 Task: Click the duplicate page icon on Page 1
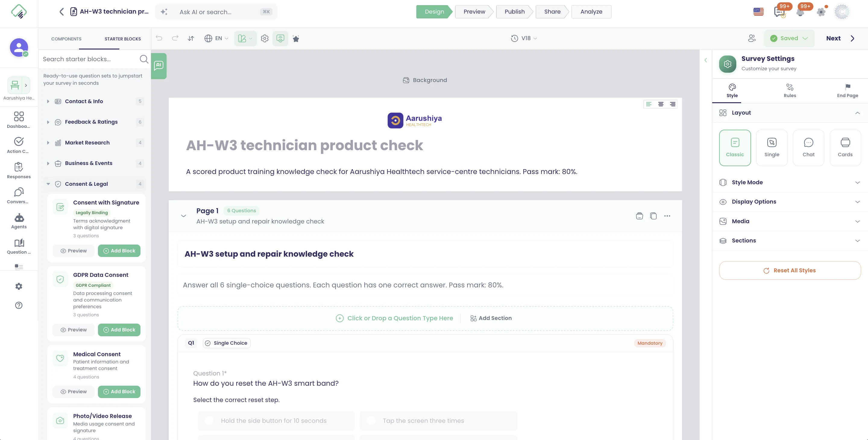(x=653, y=216)
